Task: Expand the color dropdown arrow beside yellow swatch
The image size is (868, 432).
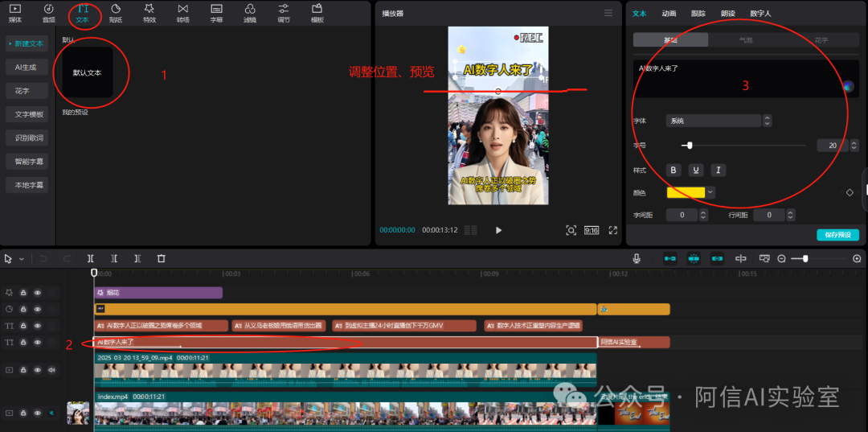Action: pyautogui.click(x=711, y=192)
